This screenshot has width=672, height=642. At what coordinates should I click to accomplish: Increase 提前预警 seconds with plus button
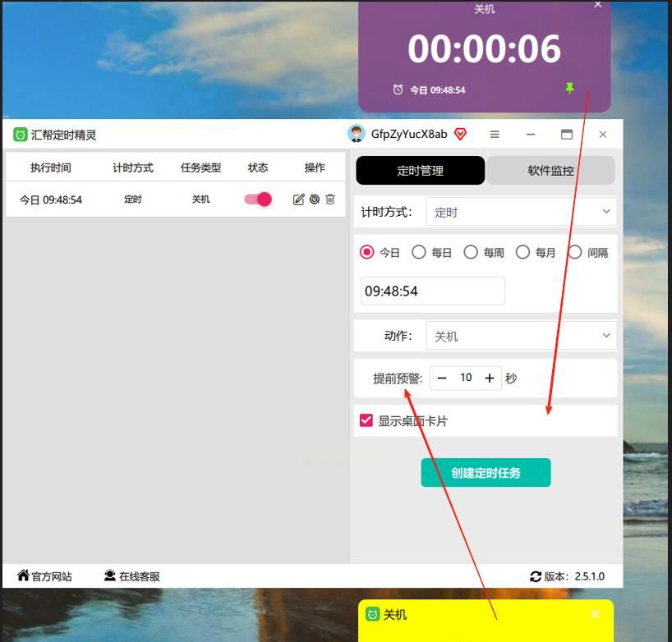coord(490,378)
